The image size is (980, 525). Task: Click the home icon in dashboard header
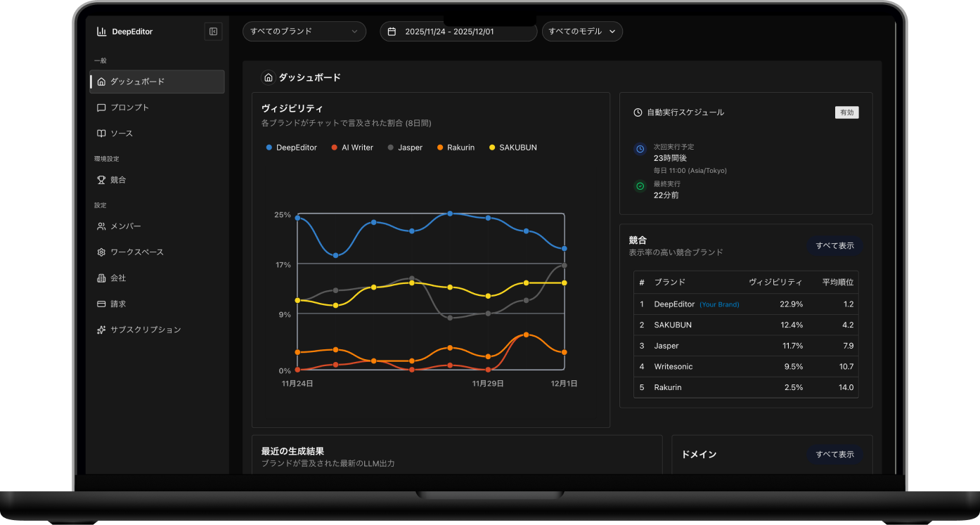[268, 78]
